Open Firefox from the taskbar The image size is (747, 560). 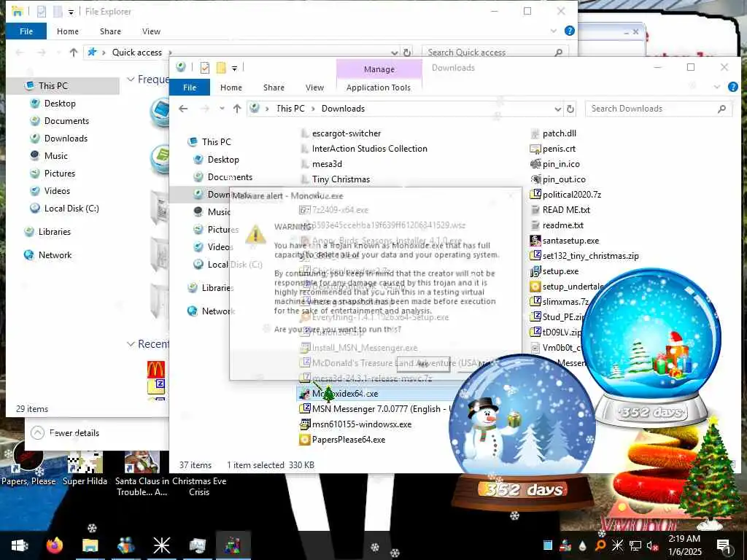pos(54,545)
